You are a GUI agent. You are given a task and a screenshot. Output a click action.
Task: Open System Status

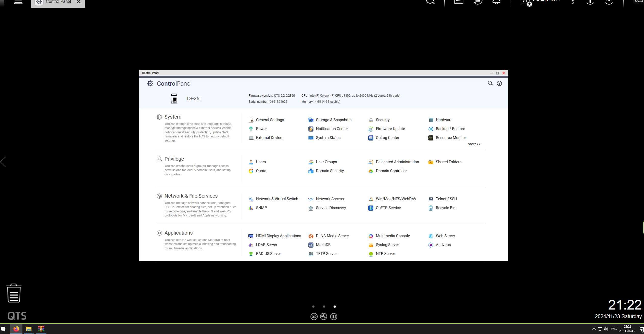pos(324,138)
